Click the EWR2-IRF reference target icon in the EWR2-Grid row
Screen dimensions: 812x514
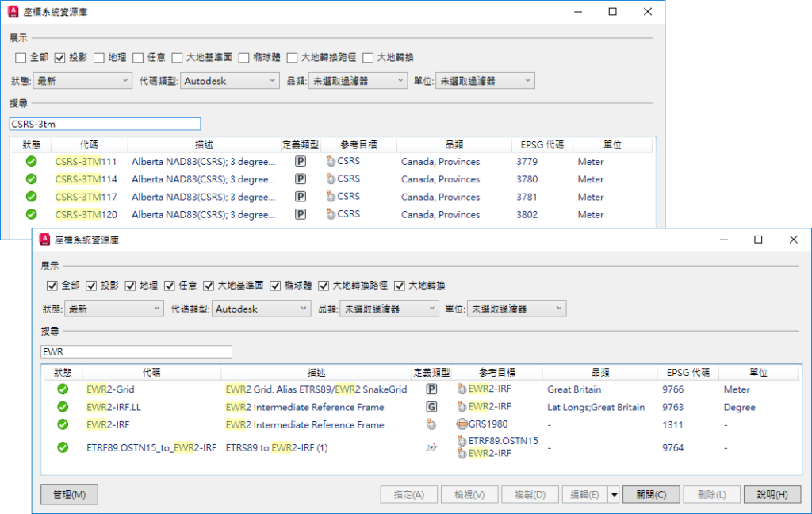point(461,390)
